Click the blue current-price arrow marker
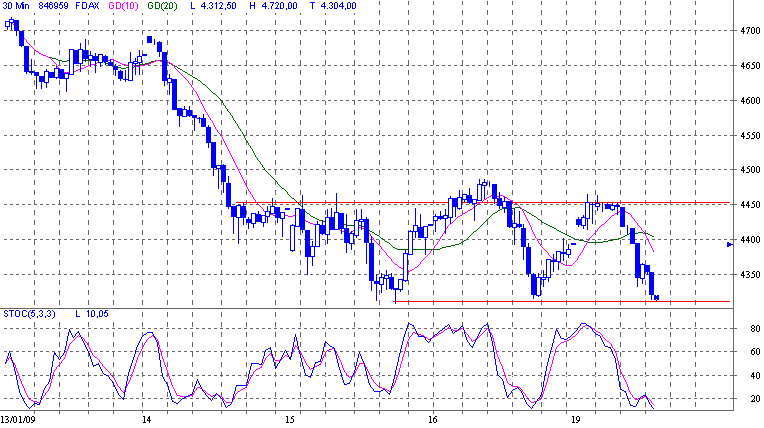764x428 pixels. pos(730,244)
